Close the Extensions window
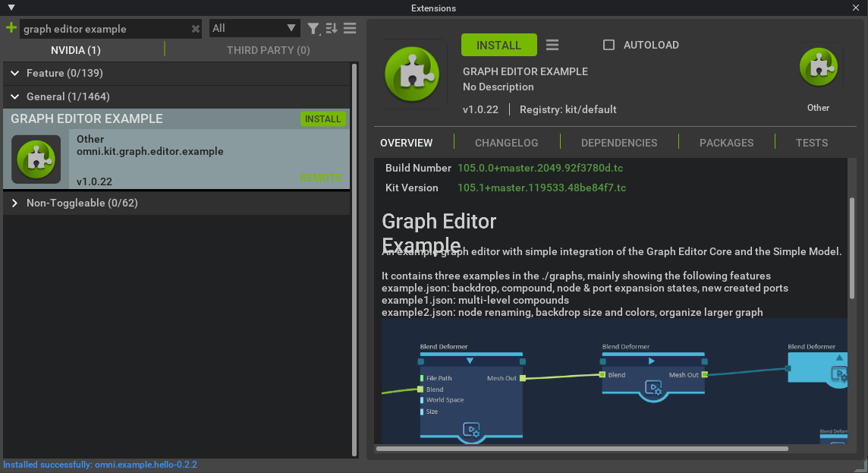 [x=856, y=8]
